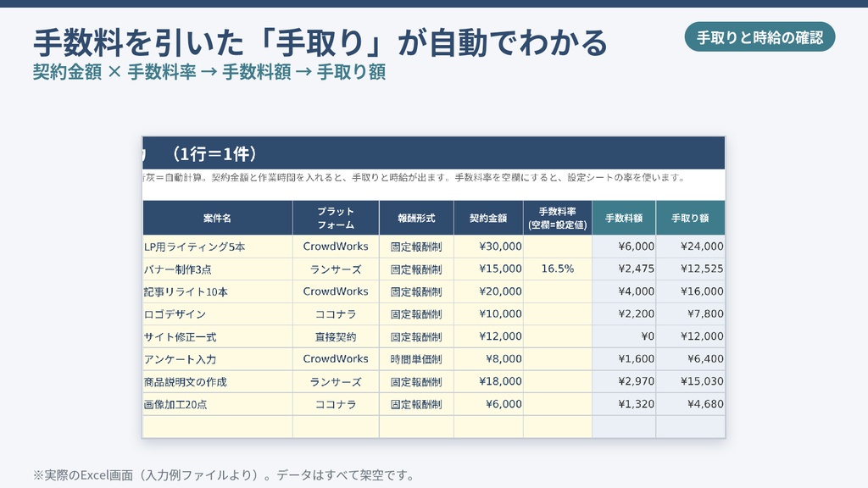868x488 pixels.
Task: Click 固定報酬制 in the LP用ライティング row
Action: tap(416, 247)
